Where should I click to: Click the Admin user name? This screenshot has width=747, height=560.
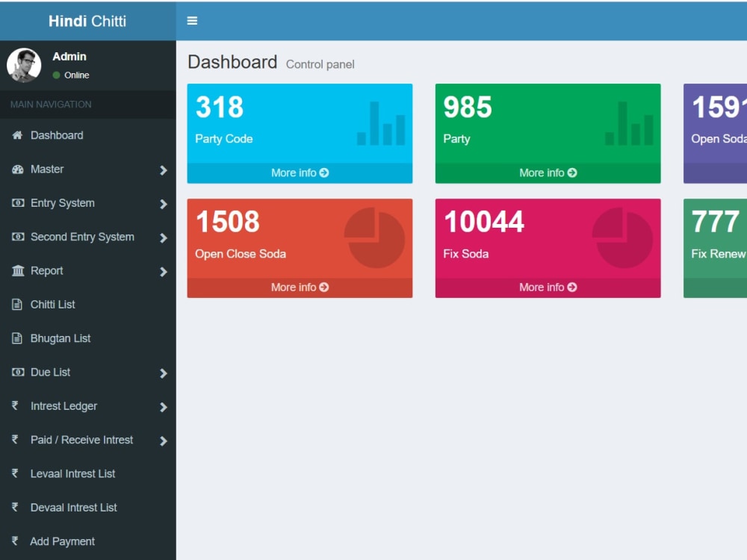click(69, 56)
